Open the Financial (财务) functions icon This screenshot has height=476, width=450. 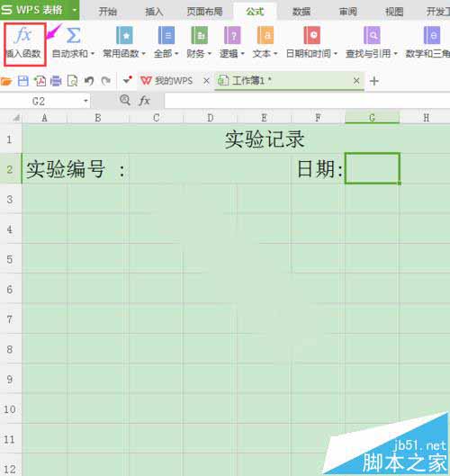pos(199,35)
